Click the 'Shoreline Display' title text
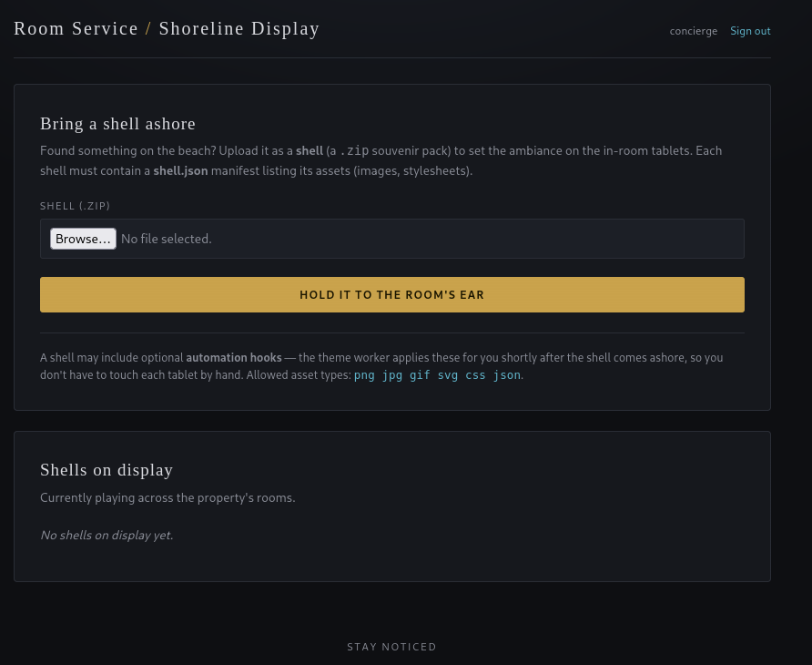 point(239,28)
